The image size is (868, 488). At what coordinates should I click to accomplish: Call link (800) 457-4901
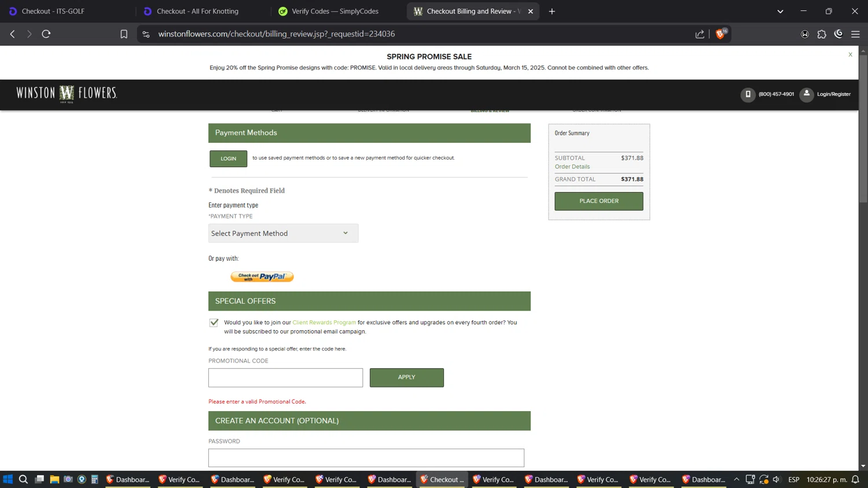776,94
